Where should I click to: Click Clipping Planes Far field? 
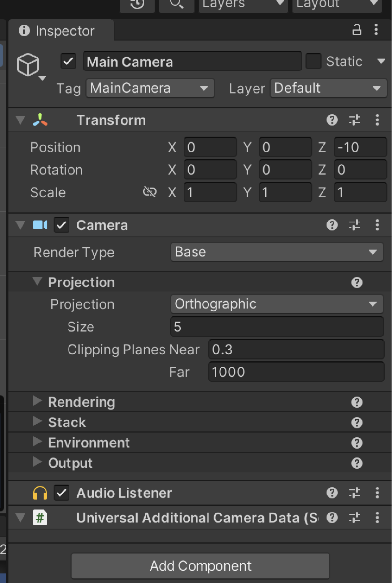click(x=296, y=372)
